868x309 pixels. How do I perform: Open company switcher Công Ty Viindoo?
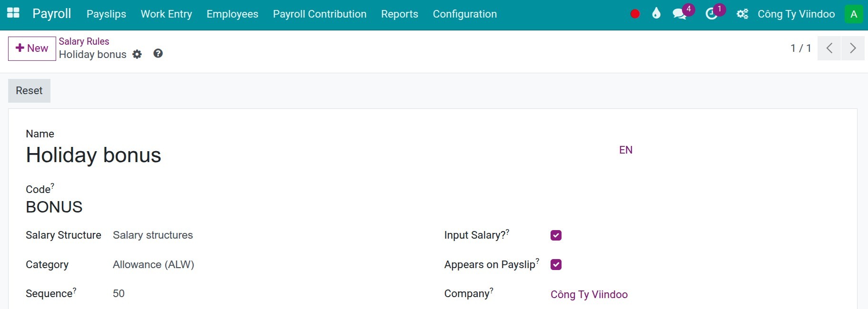[796, 14]
